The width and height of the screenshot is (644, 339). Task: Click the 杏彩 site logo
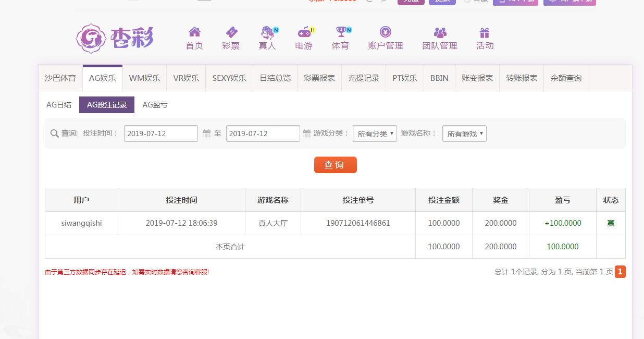pyautogui.click(x=115, y=38)
